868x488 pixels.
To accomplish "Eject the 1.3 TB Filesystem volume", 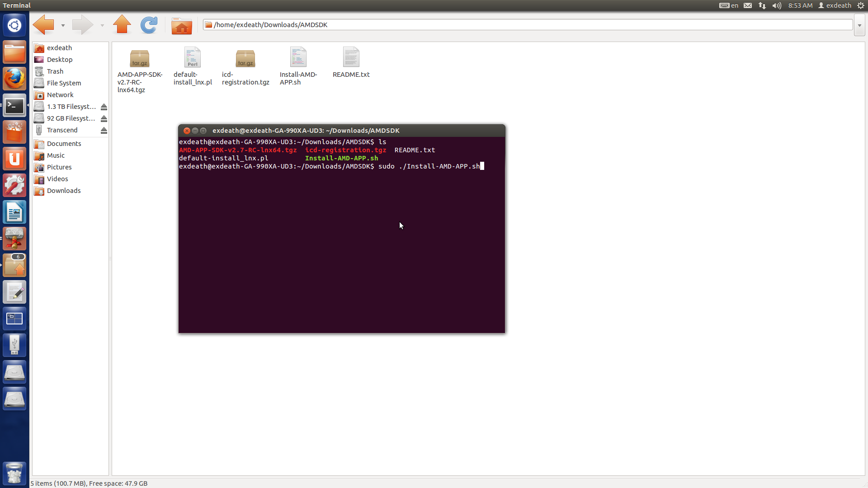I will pyautogui.click(x=104, y=107).
